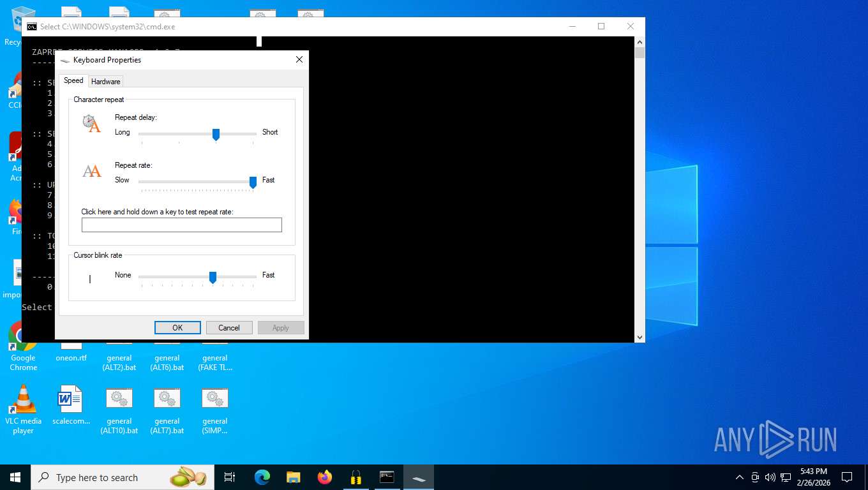Minimize the cmd.exe window

[x=572, y=26]
